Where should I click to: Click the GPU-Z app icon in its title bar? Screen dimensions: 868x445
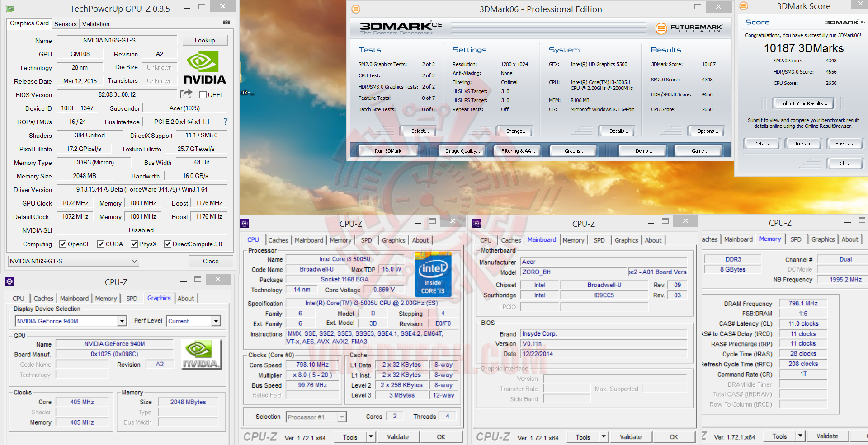pyautogui.click(x=10, y=9)
